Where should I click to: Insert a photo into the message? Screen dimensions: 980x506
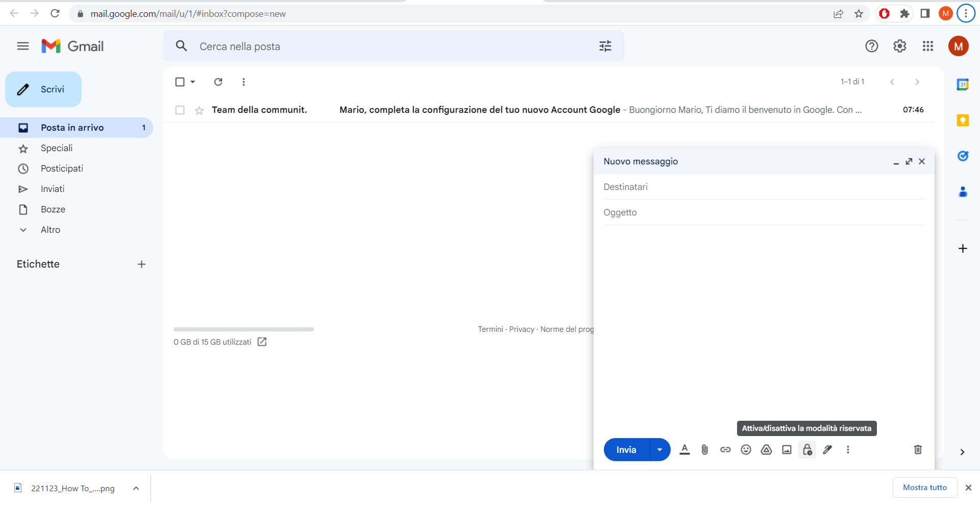(x=786, y=450)
